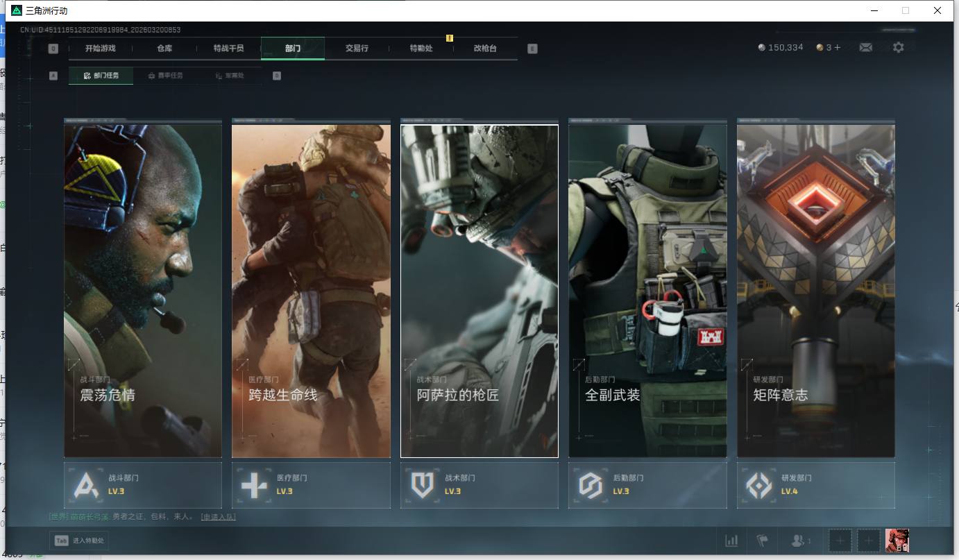Click the 申请入队 link in chat
This screenshot has height=560, width=959.
pyautogui.click(x=218, y=517)
